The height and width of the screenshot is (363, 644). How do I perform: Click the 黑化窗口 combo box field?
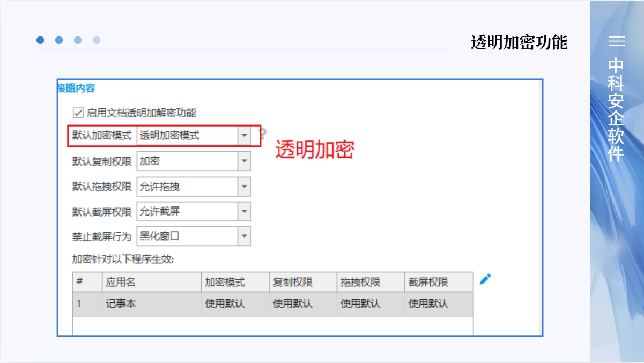tap(187, 236)
